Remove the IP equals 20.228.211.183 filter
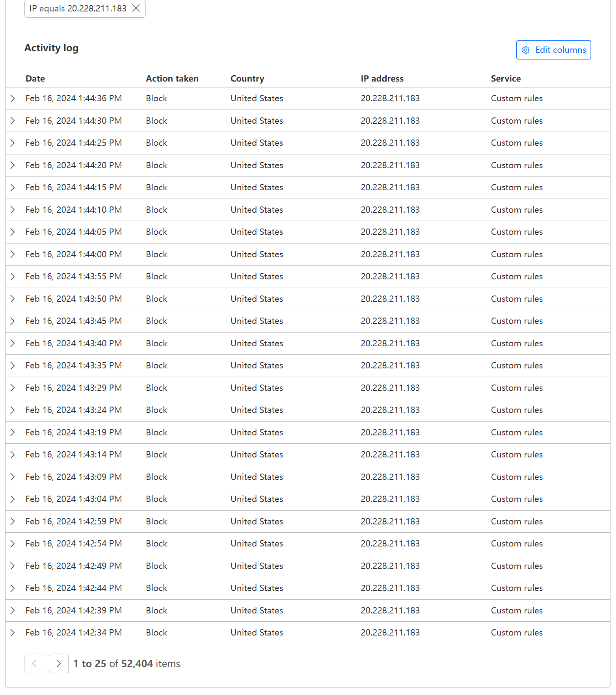This screenshot has height=695, width=616. tap(136, 8)
